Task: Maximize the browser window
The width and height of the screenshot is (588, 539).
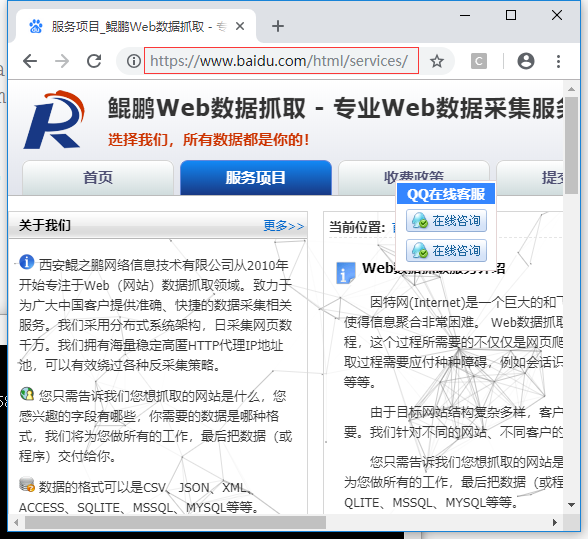Action: click(511, 15)
